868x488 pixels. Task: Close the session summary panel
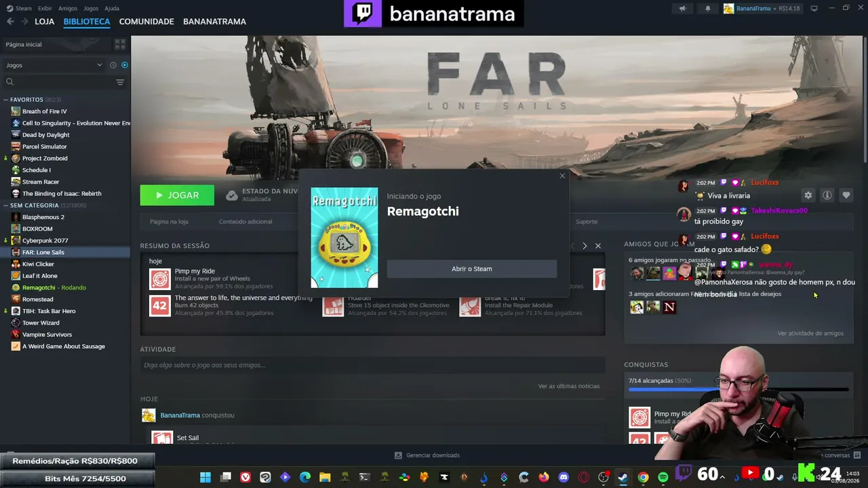(598, 246)
